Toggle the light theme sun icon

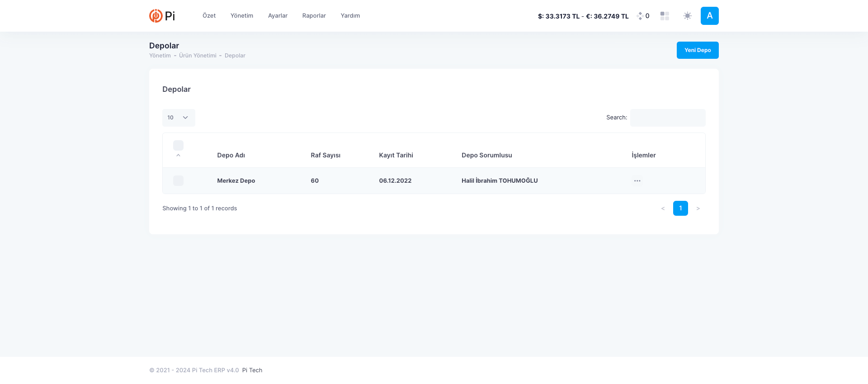pos(687,16)
